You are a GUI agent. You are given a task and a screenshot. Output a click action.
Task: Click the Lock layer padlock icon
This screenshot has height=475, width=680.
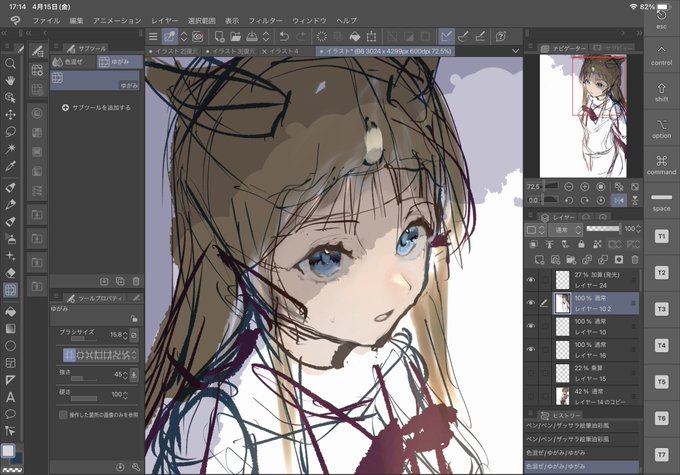[x=582, y=245]
